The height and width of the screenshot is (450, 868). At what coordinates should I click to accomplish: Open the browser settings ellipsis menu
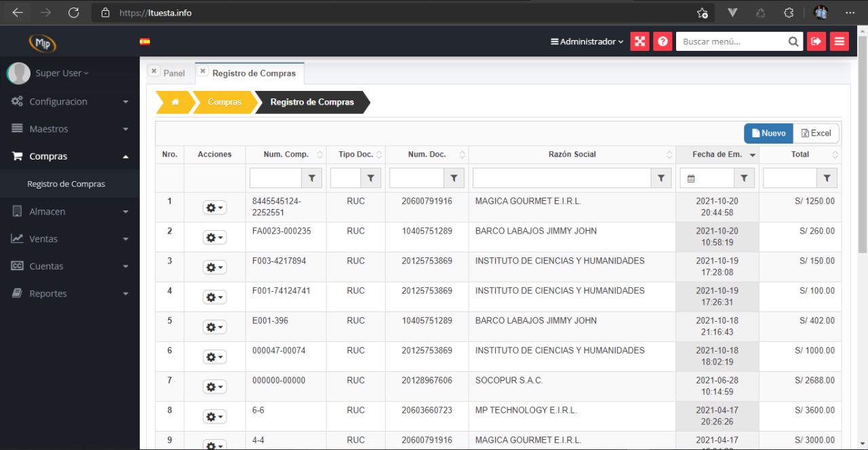850,12
